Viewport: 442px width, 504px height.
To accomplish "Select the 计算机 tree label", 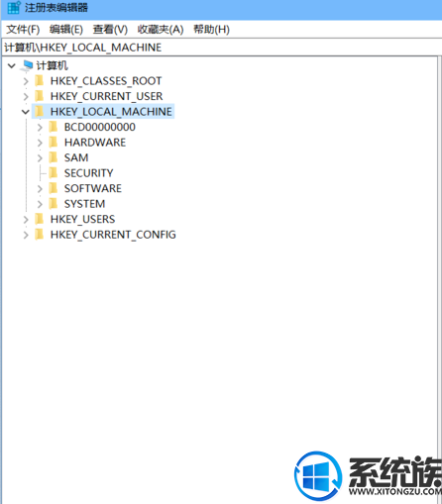I will 53,65.
